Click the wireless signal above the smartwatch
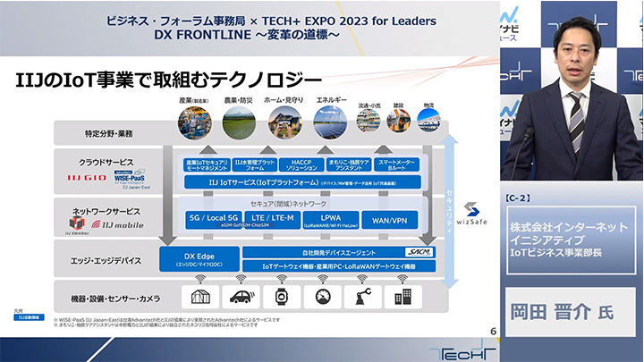Viewport: 644px width, 362px height. tap(282, 279)
